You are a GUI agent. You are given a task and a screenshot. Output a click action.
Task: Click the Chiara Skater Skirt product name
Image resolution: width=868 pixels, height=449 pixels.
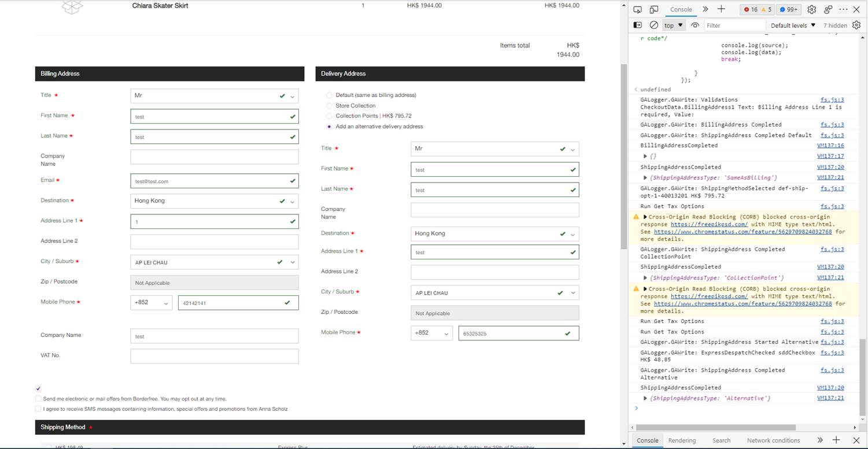click(x=160, y=6)
